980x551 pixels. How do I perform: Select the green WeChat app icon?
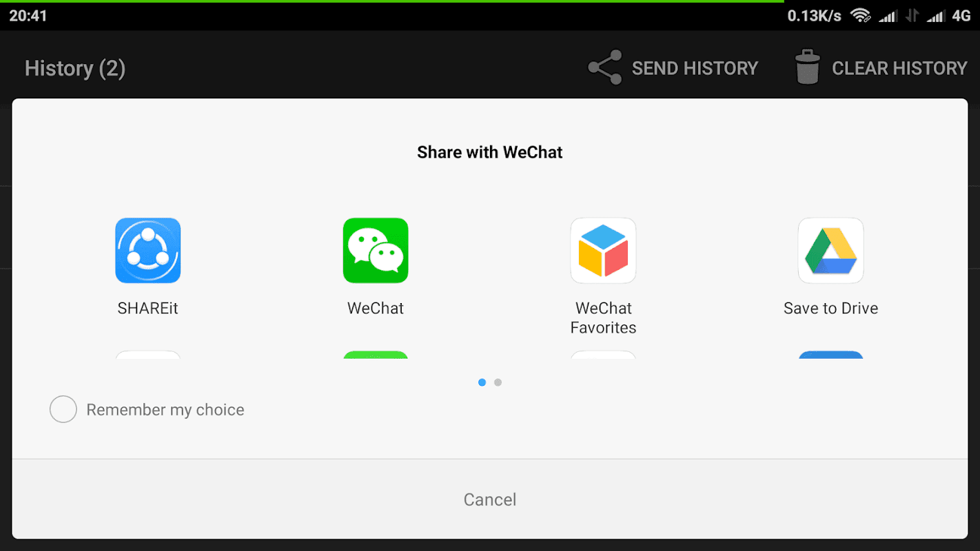coord(376,251)
